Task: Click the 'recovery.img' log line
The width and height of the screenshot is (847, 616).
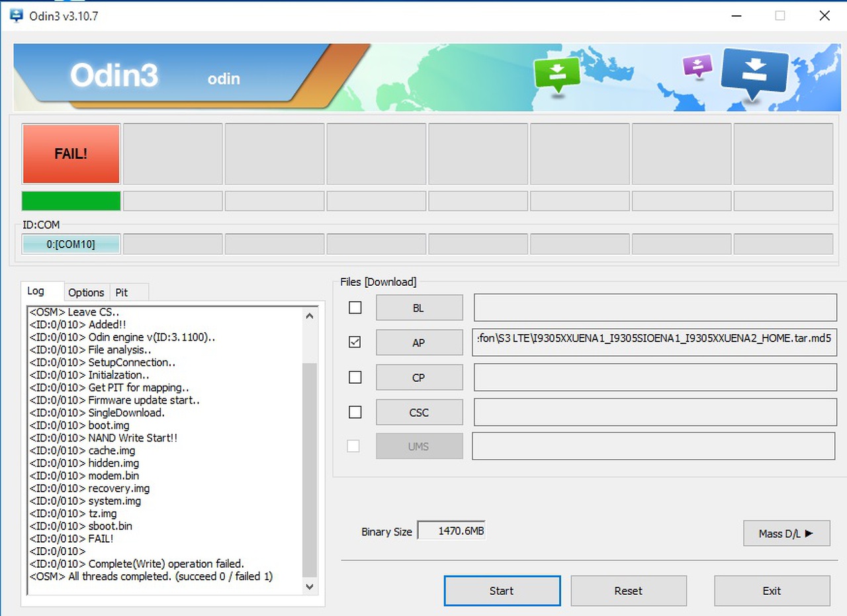Action: point(89,488)
